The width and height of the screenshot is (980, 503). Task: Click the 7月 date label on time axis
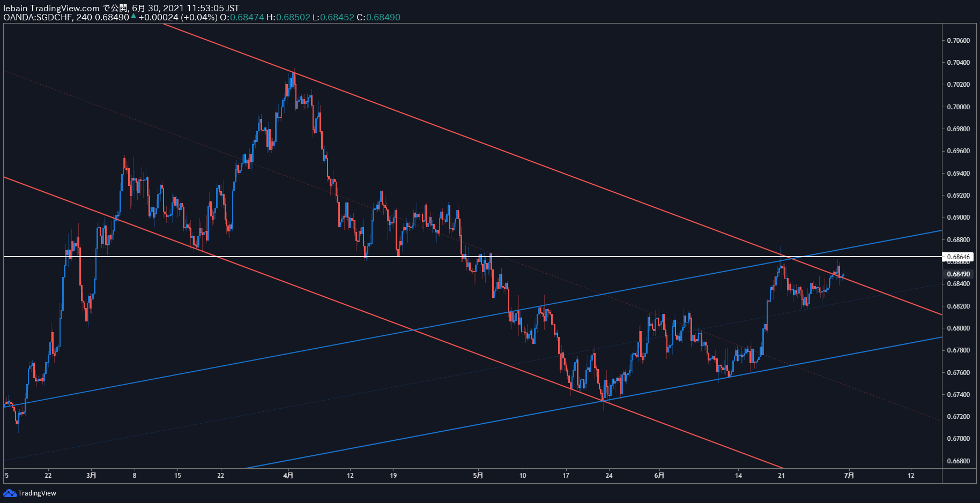(849, 475)
